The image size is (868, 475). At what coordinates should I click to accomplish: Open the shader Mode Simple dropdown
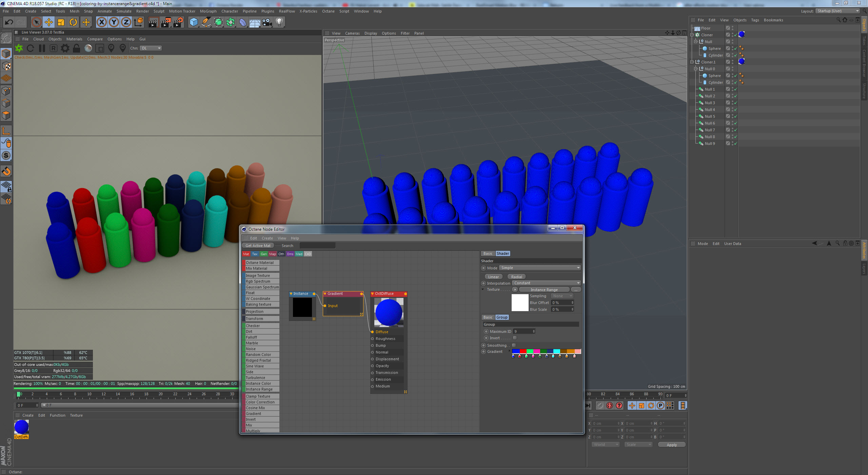540,268
